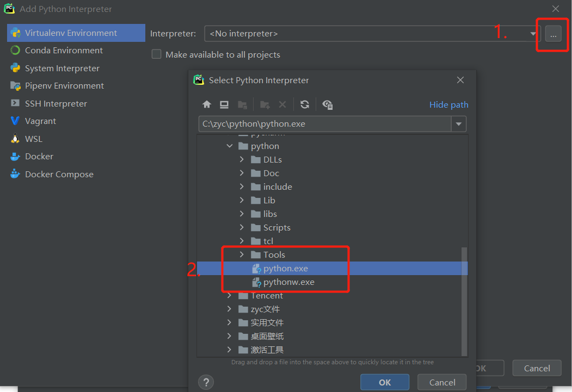Select Virtualenv Environment in sidebar
The image size is (572, 392).
(76, 33)
